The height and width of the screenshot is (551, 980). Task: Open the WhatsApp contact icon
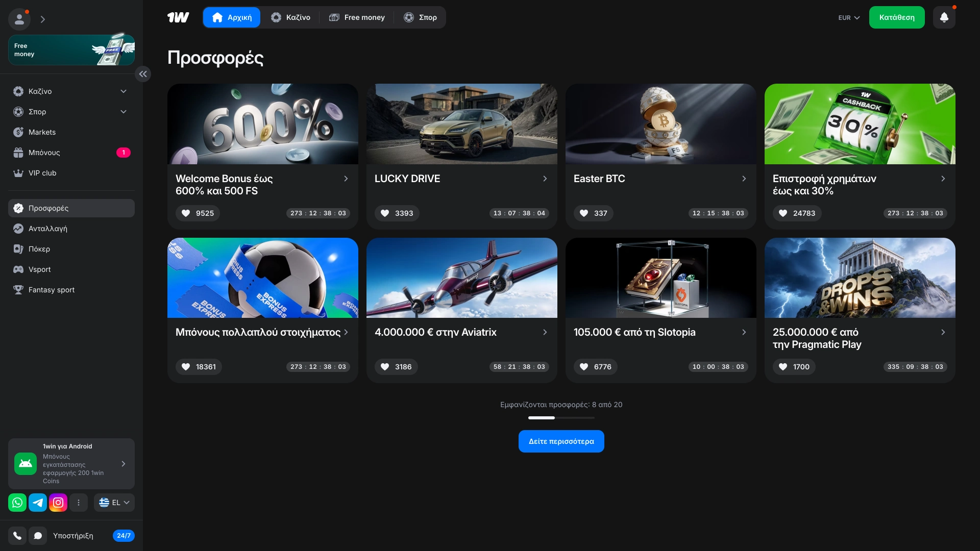click(x=17, y=503)
